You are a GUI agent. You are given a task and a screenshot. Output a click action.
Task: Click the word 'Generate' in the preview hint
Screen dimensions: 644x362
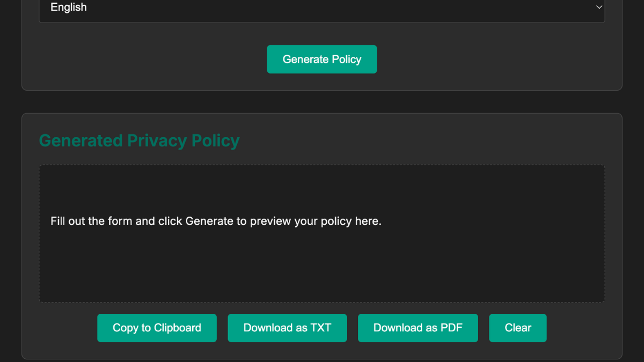[209, 221]
